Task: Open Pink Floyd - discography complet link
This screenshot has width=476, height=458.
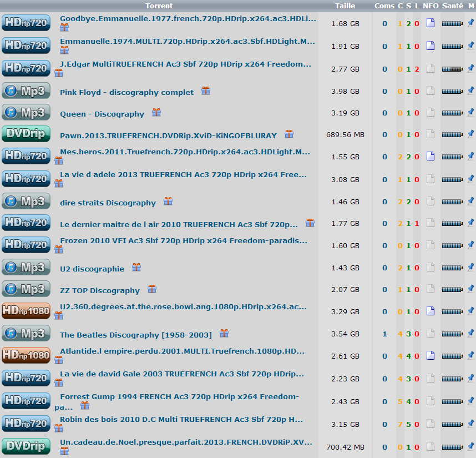Action: [x=127, y=92]
